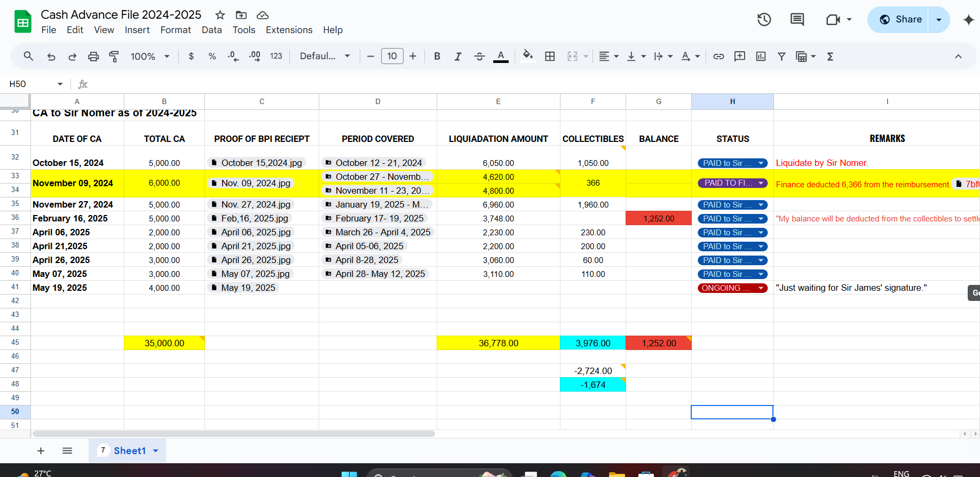Open the text color picker
The image size is (980, 477).
(501, 56)
